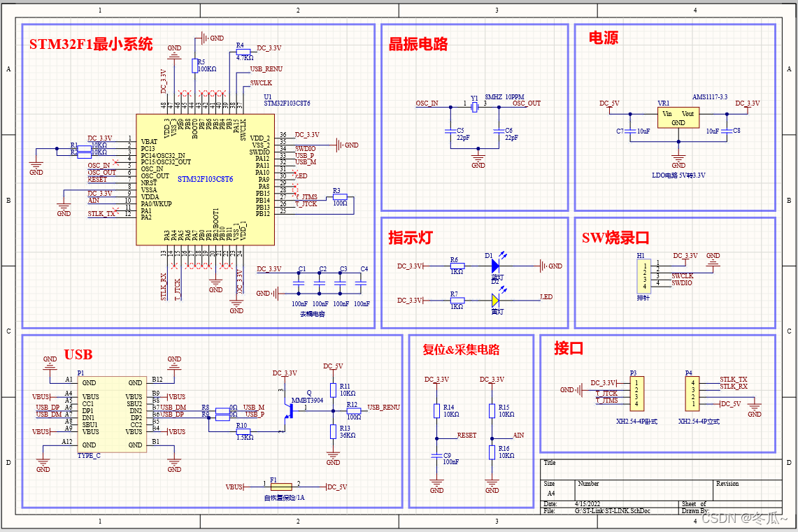Click the red 'USB' section title

[78, 354]
